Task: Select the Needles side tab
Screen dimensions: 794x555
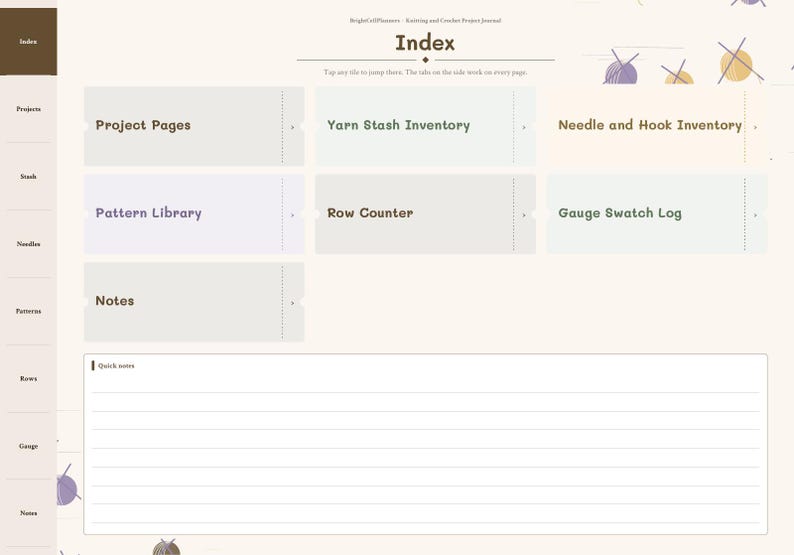Action: [28, 244]
